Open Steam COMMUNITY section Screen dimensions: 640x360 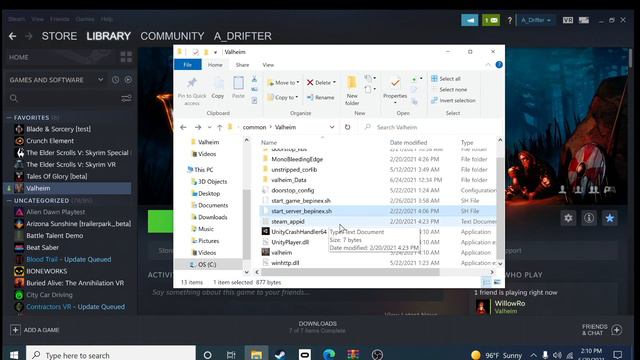point(172,36)
